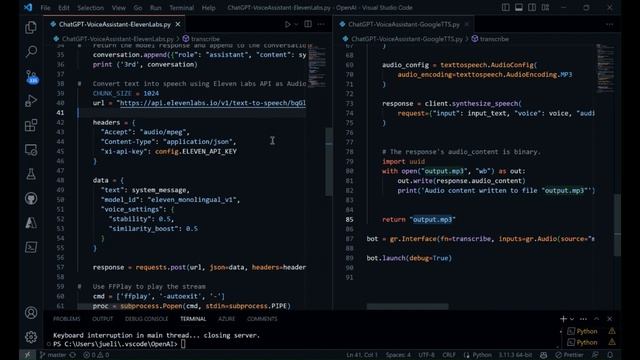Viewport: 640px width, 360px height.
Task: Click the left editor vertical scrollbar thumb
Action: [x=329, y=162]
